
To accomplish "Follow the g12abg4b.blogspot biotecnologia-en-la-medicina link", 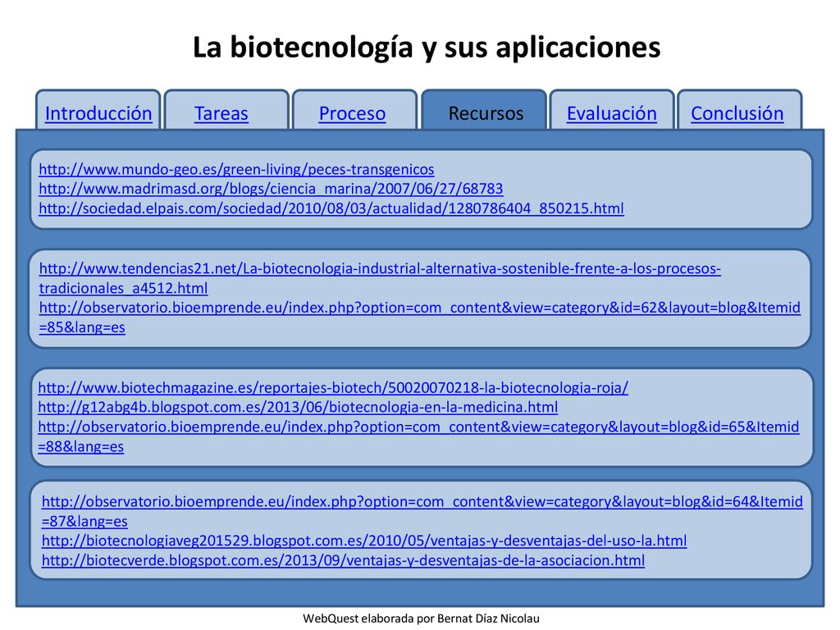I will click(x=298, y=407).
